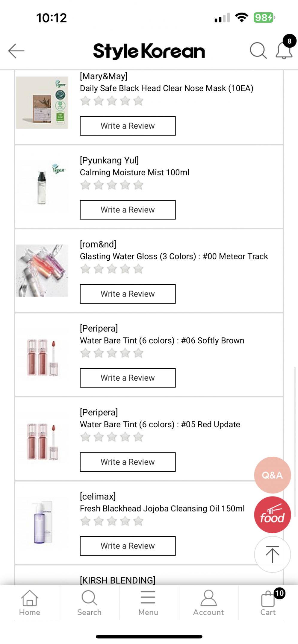The height and width of the screenshot is (644, 298).
Task: Open the Search tab in bottom bar
Action: pos(89,603)
